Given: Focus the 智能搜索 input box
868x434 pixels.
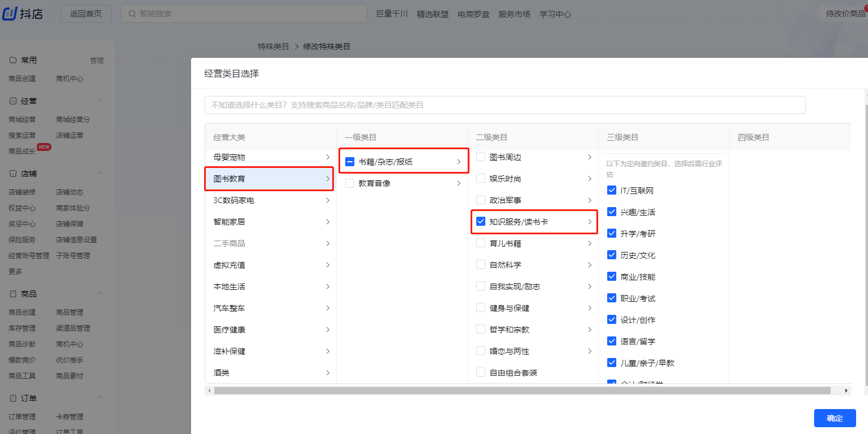Looking at the screenshot, I should [243, 14].
